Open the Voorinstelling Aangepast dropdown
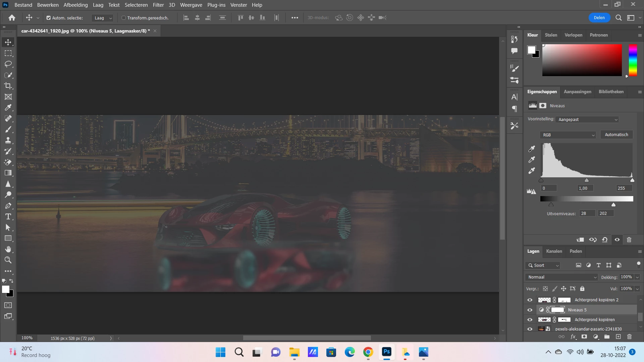The height and width of the screenshot is (362, 644). 587,120
